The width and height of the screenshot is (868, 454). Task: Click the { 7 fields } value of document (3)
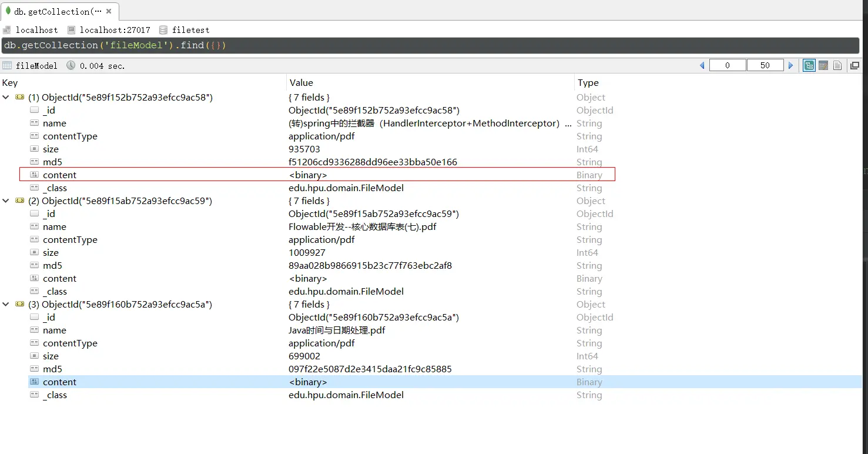pyautogui.click(x=309, y=305)
